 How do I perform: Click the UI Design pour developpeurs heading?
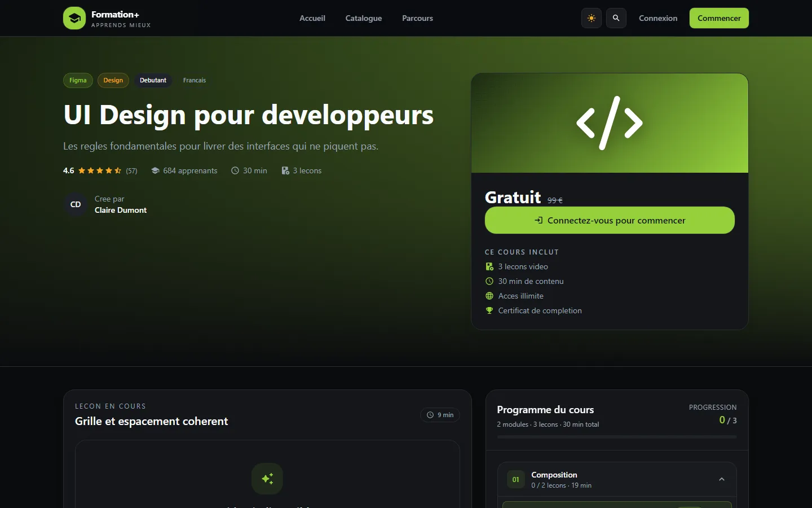pos(249,115)
